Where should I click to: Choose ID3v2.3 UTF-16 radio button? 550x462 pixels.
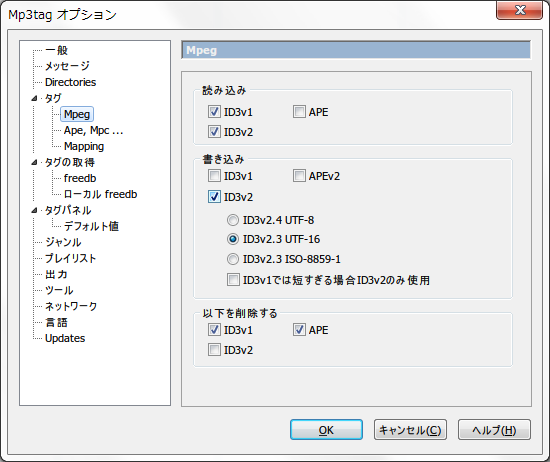click(233, 239)
